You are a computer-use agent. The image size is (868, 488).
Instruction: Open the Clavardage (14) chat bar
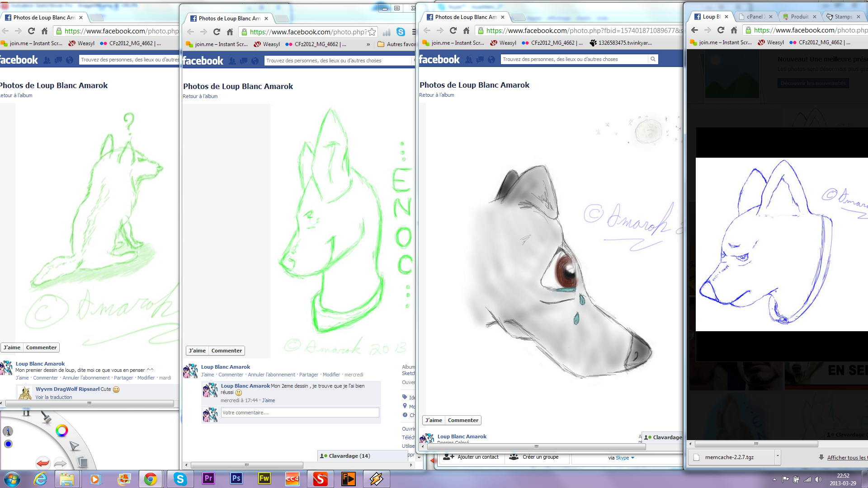tap(349, 456)
